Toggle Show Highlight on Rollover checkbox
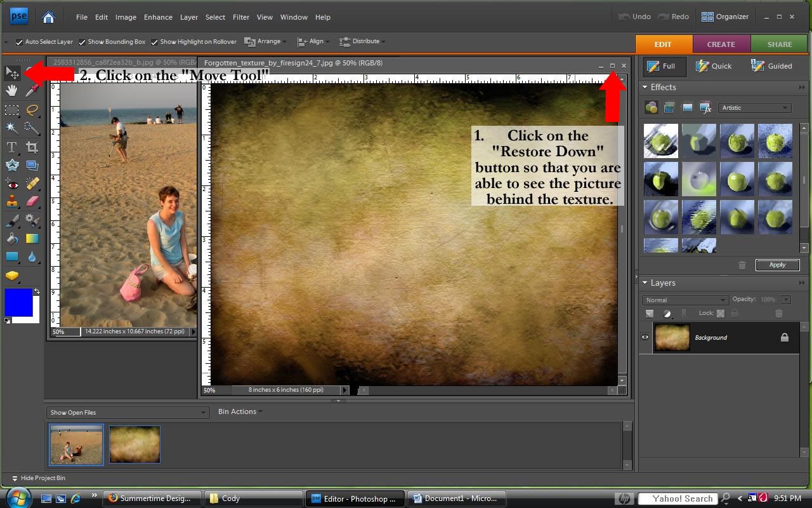Viewport: 812px width, 508px height. [x=154, y=42]
